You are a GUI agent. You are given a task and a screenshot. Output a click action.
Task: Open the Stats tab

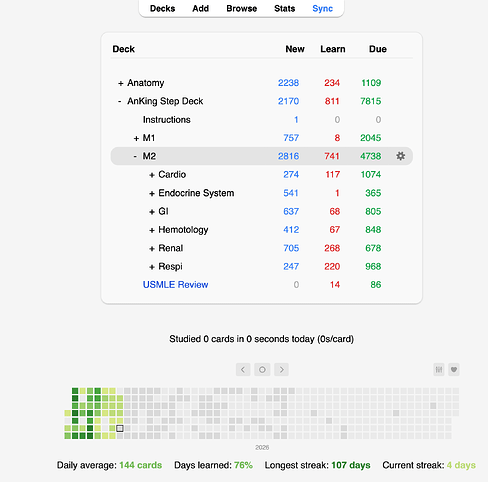click(x=284, y=8)
